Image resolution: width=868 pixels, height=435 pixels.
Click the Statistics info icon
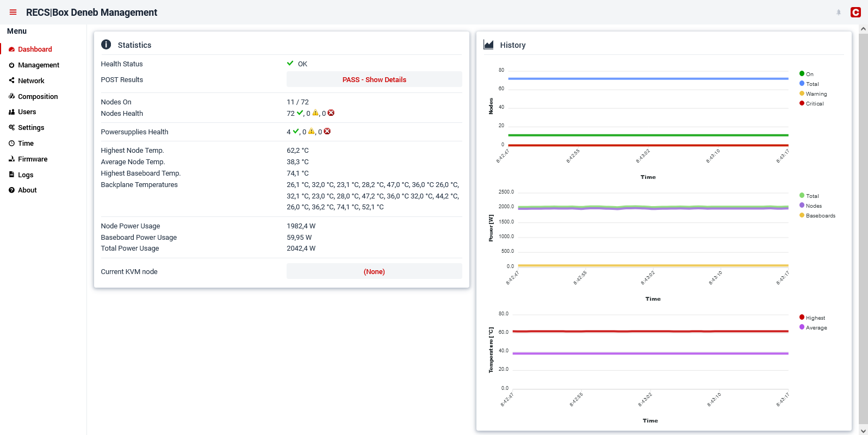[x=106, y=45]
